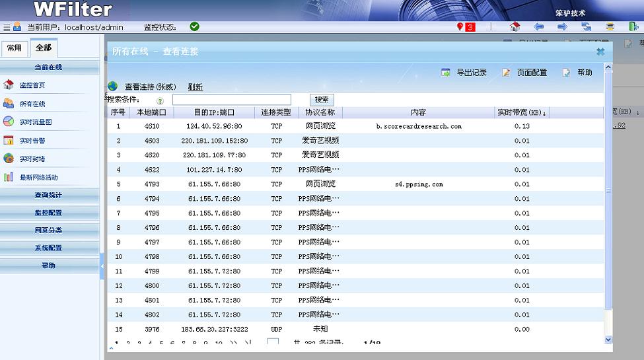
Task: Click the search help question mark icon
Action: [160, 100]
